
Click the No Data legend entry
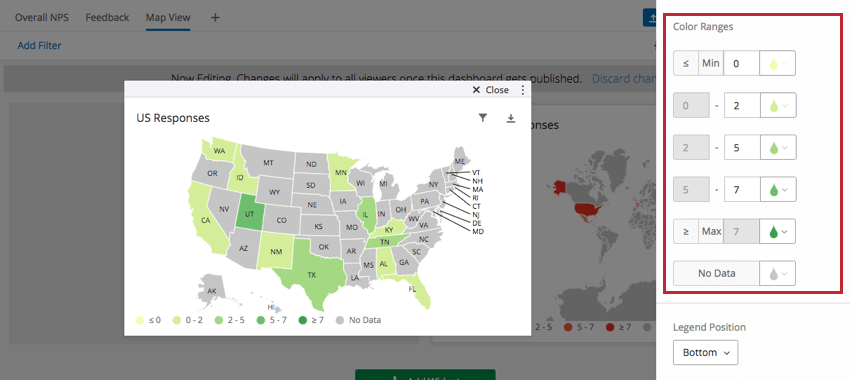[x=358, y=320]
